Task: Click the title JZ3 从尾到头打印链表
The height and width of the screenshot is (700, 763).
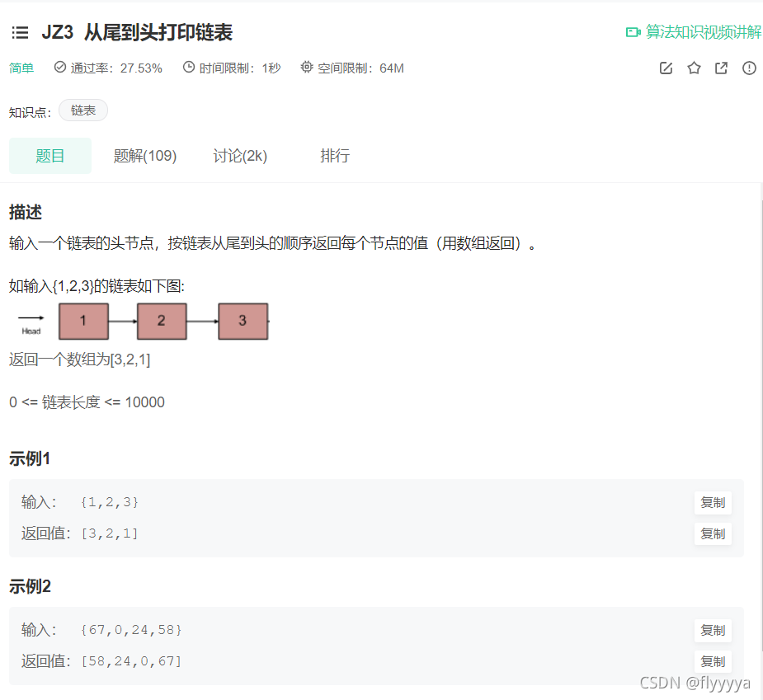Action: (x=137, y=33)
